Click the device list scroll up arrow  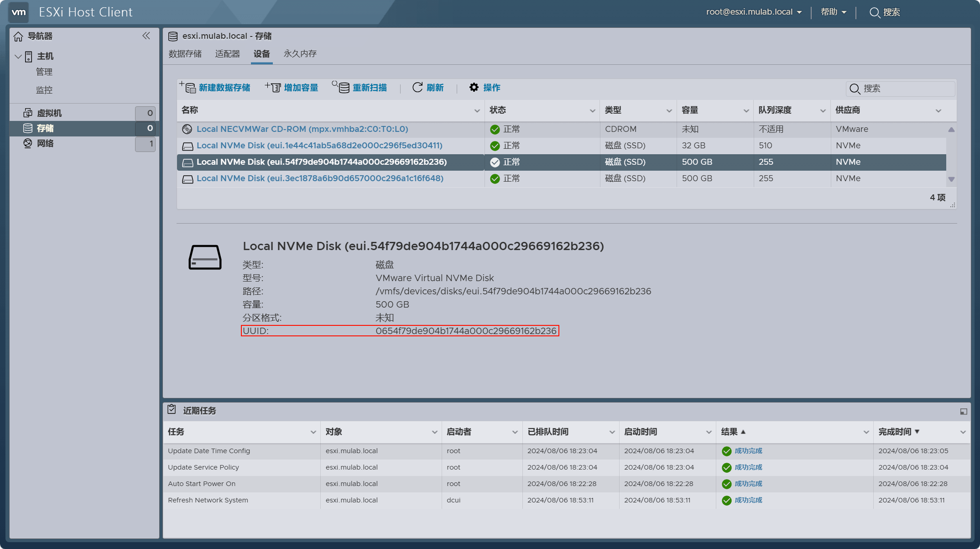(951, 130)
